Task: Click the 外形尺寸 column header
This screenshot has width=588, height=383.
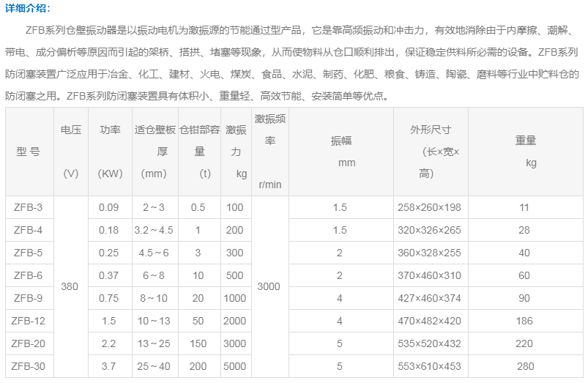Action: pyautogui.click(x=430, y=152)
